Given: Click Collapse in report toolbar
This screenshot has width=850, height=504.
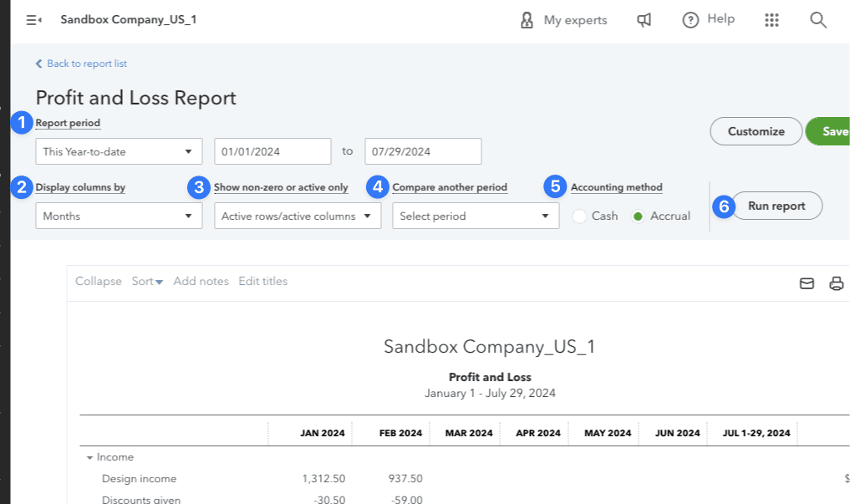Looking at the screenshot, I should point(98,282).
